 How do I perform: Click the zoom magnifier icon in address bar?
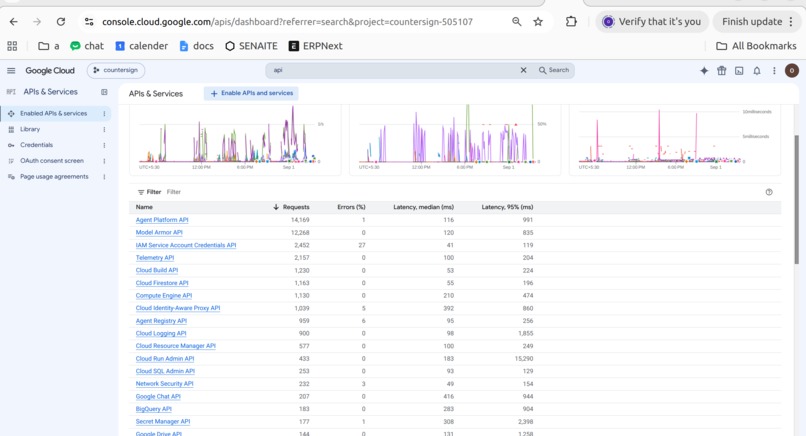(x=517, y=22)
